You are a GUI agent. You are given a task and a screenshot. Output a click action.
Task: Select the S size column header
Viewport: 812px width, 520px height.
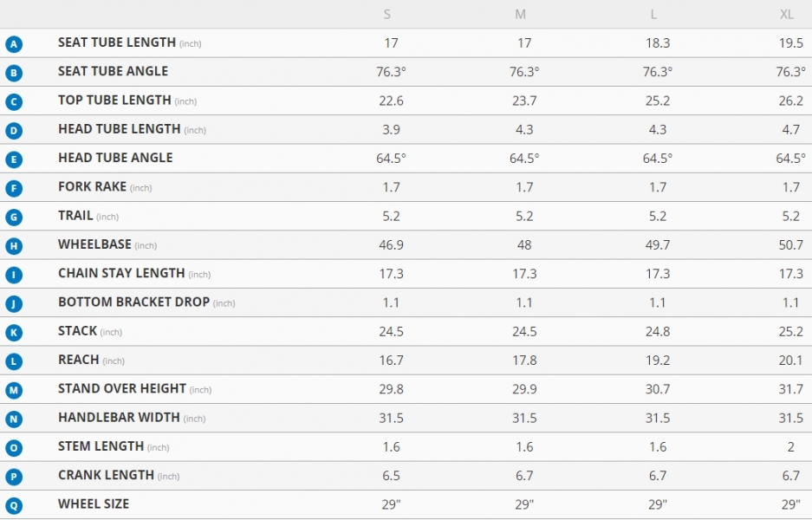[x=387, y=15]
